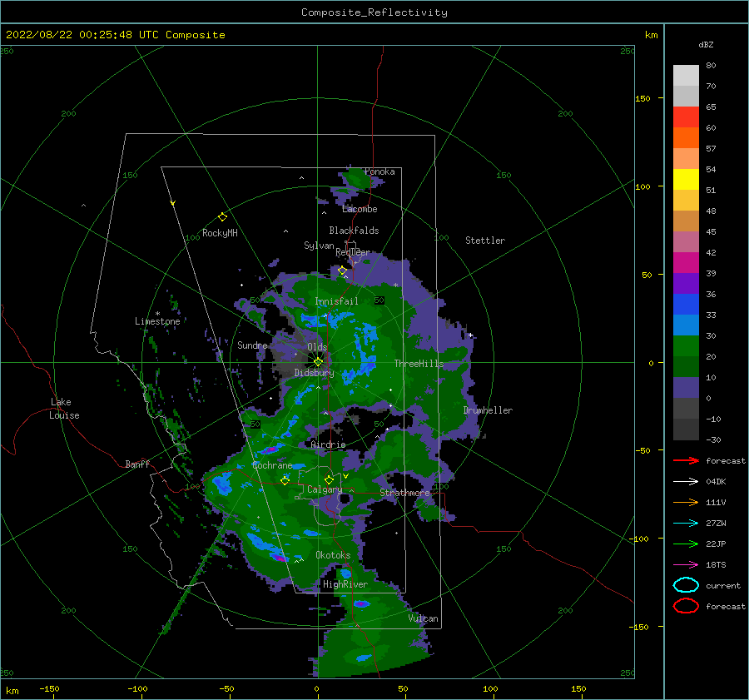Click the Sylvan label
The height and width of the screenshot is (700, 749).
[x=319, y=246]
